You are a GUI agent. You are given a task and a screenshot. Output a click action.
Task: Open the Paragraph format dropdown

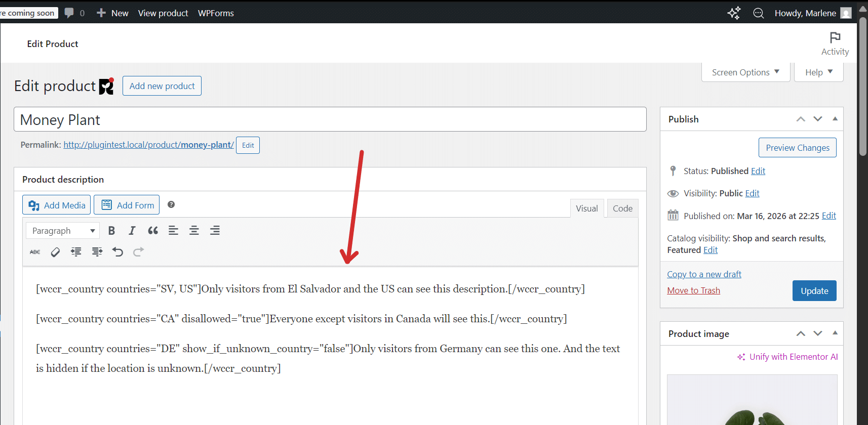(63, 231)
